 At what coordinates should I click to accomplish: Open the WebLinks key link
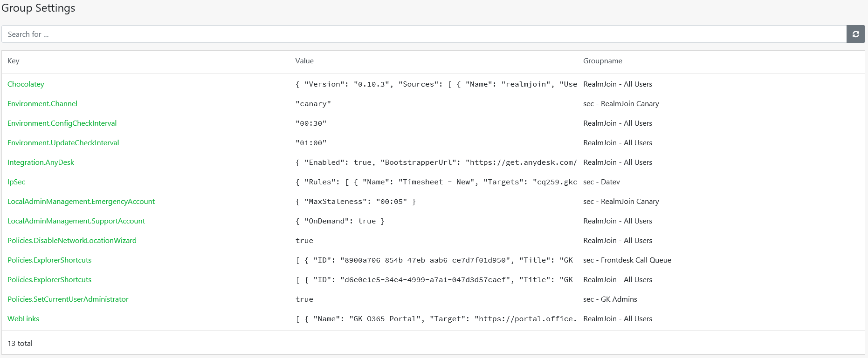23,319
